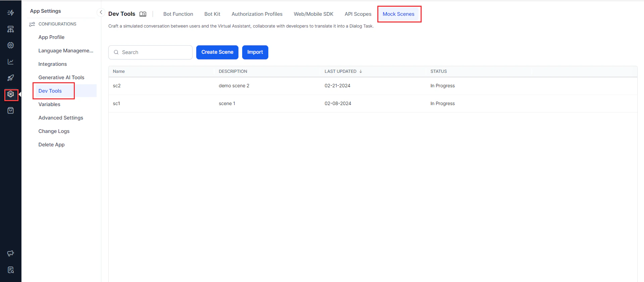Open the Authorization Profiles tab
The image size is (644, 282).
pyautogui.click(x=257, y=14)
